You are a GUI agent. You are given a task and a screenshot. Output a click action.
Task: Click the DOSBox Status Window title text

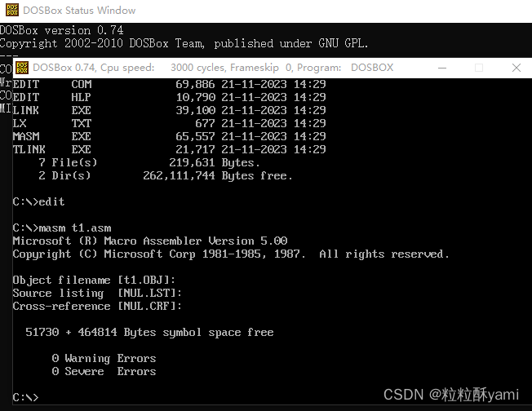(79, 11)
